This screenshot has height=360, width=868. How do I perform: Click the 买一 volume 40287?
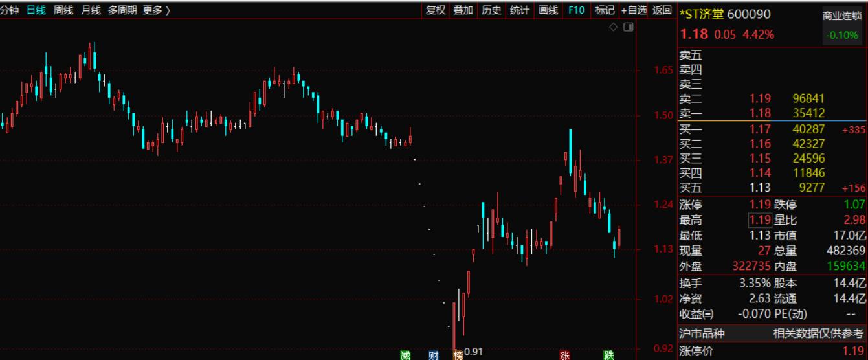click(808, 129)
